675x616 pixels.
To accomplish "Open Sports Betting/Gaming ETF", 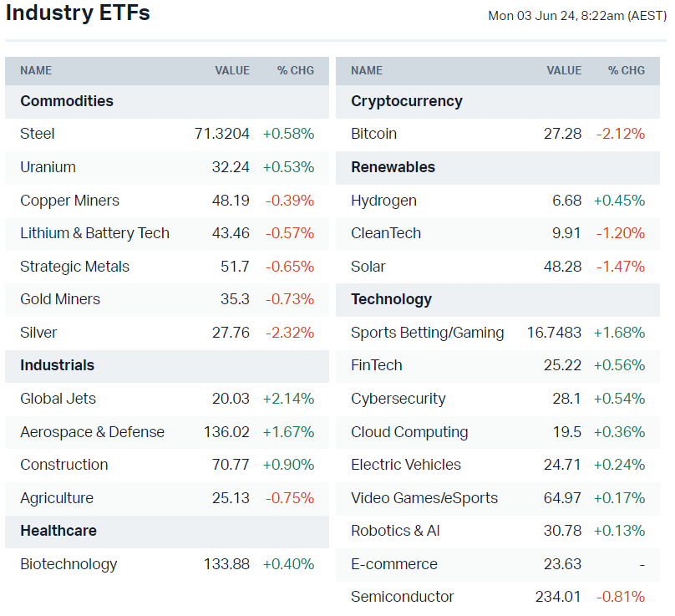I will (x=427, y=333).
